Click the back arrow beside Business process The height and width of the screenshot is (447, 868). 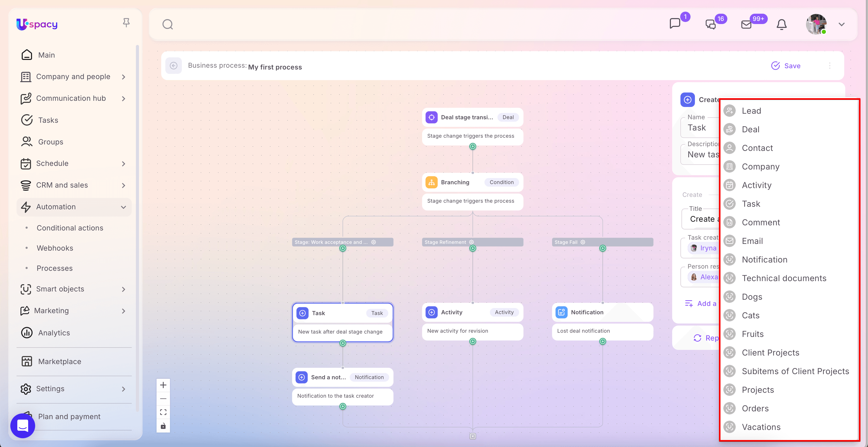click(174, 66)
